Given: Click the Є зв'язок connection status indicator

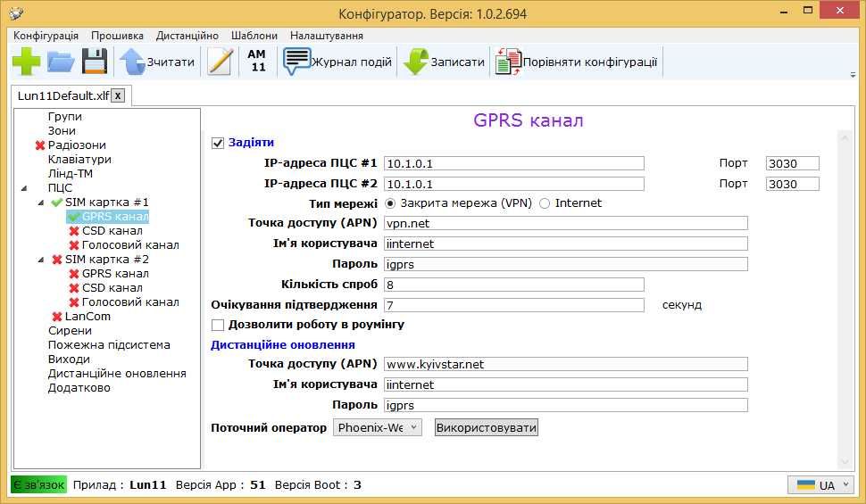Looking at the screenshot, I should pos(38,484).
